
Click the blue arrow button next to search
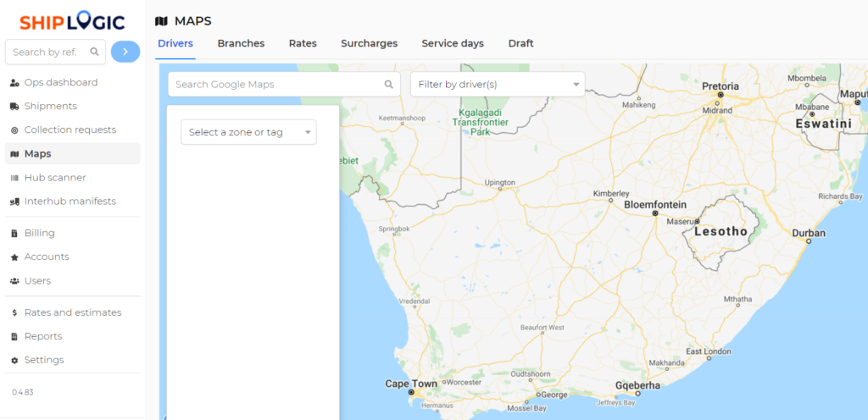click(125, 52)
